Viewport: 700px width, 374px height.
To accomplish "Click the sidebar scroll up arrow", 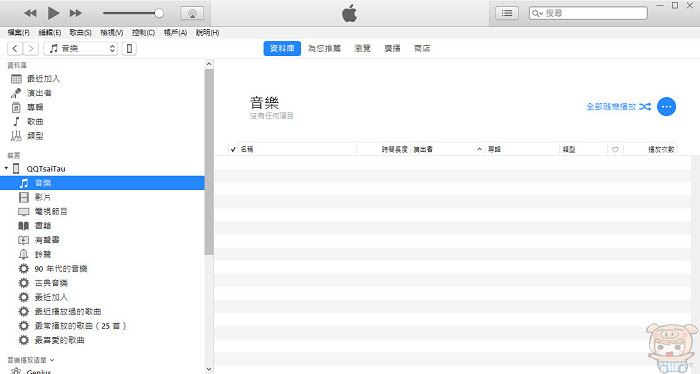I will click(x=209, y=64).
